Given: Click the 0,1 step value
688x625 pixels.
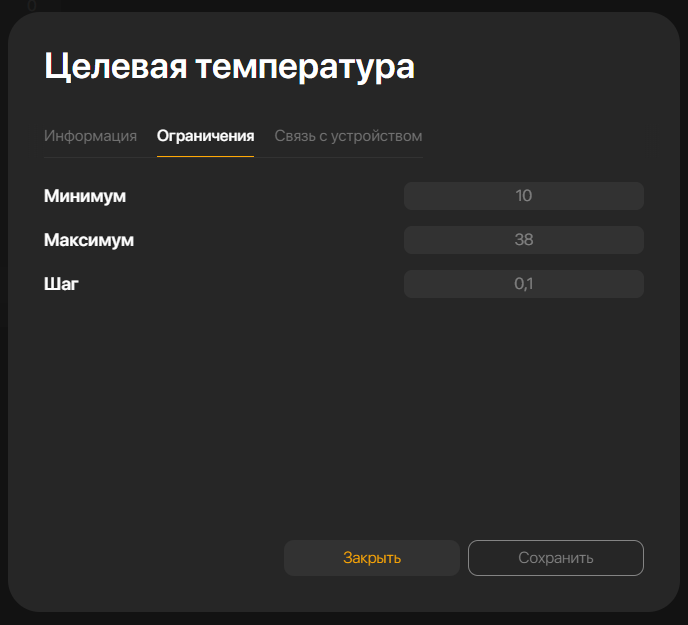Looking at the screenshot, I should tap(524, 284).
